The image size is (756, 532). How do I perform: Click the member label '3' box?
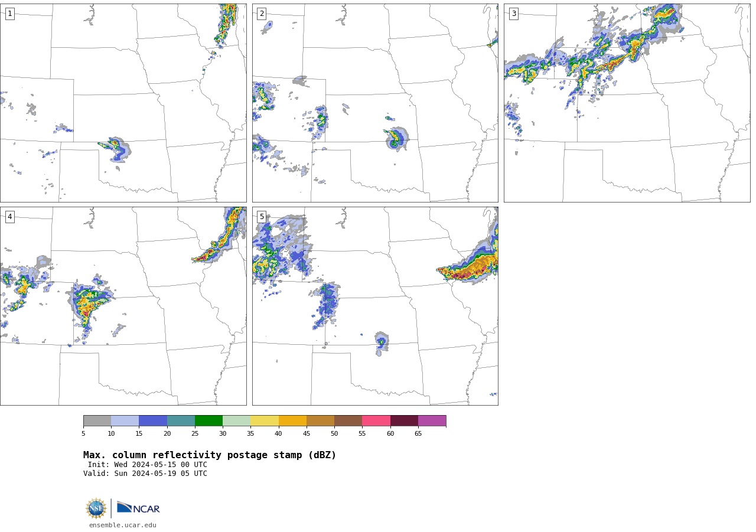pyautogui.click(x=513, y=14)
